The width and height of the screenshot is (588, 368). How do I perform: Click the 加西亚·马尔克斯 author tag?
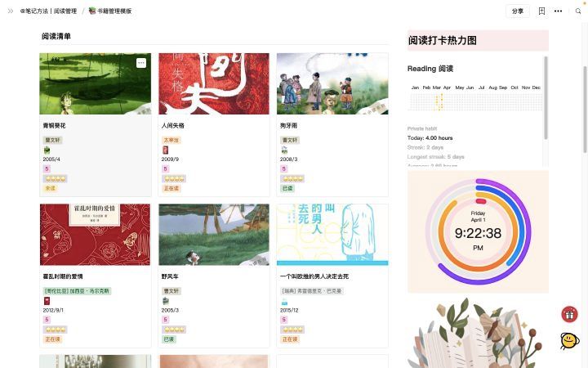(77, 291)
